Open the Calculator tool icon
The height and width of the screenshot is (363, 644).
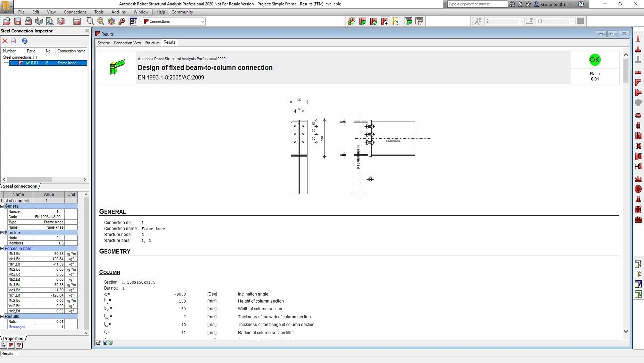(77, 21)
